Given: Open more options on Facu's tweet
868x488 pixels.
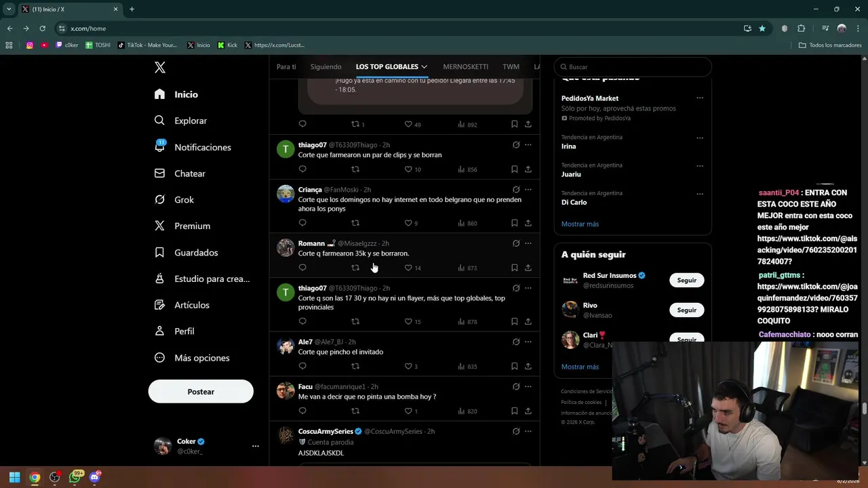Looking at the screenshot, I should (528, 386).
